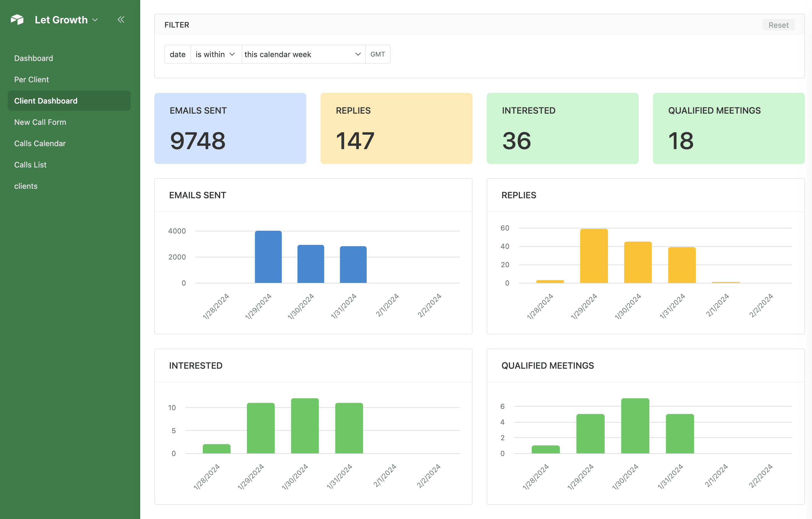Navigate to Calls Calendar
Screen dimensions: 812x519
[x=40, y=144]
